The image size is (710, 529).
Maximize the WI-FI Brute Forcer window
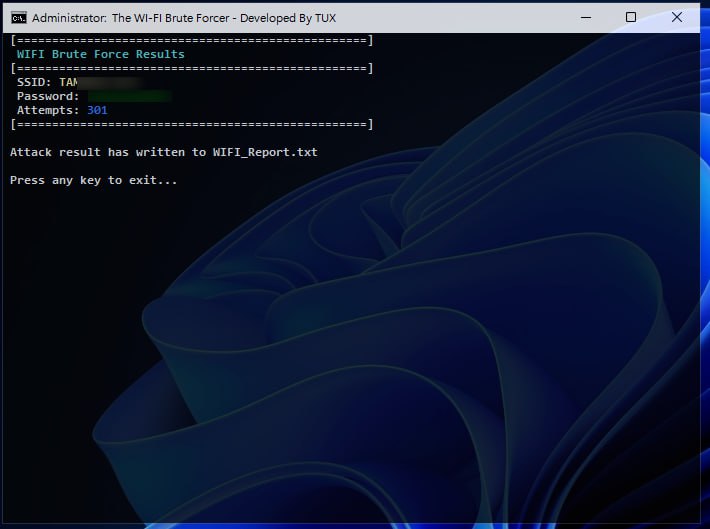click(631, 18)
